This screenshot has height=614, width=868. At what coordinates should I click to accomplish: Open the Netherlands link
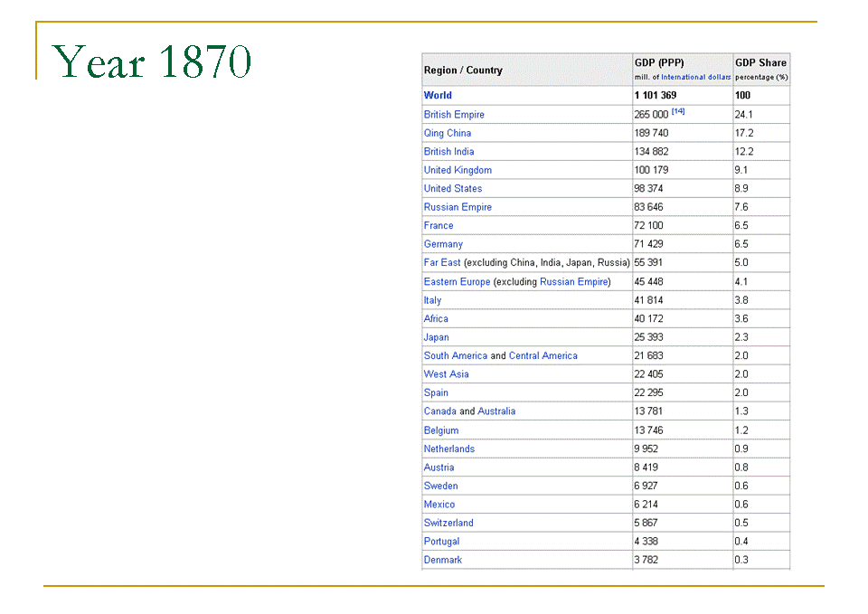click(x=449, y=449)
